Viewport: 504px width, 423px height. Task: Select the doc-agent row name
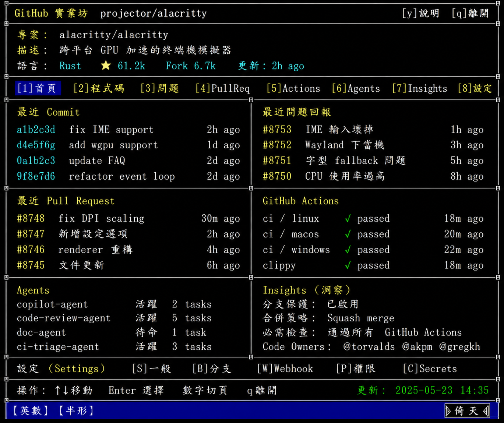tap(41, 332)
